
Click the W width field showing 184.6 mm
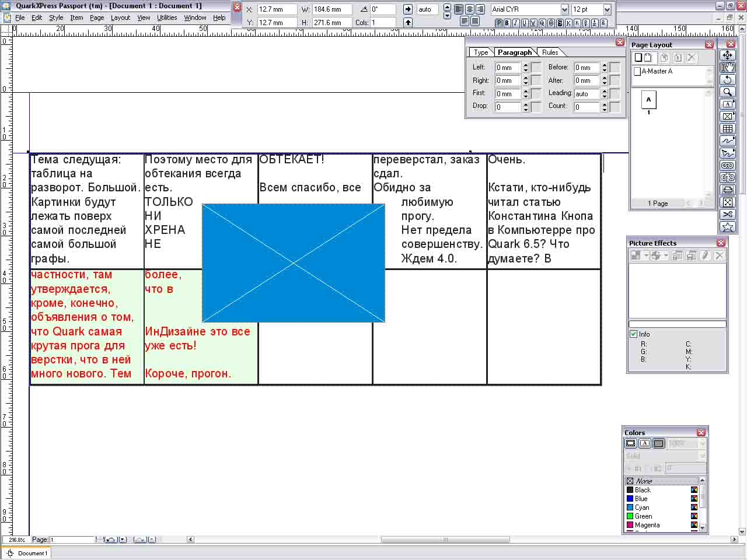click(332, 9)
